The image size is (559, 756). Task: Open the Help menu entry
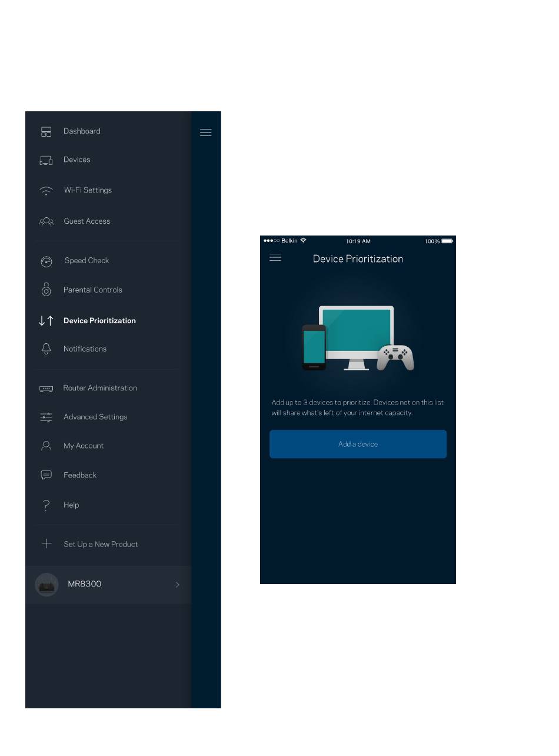71,505
